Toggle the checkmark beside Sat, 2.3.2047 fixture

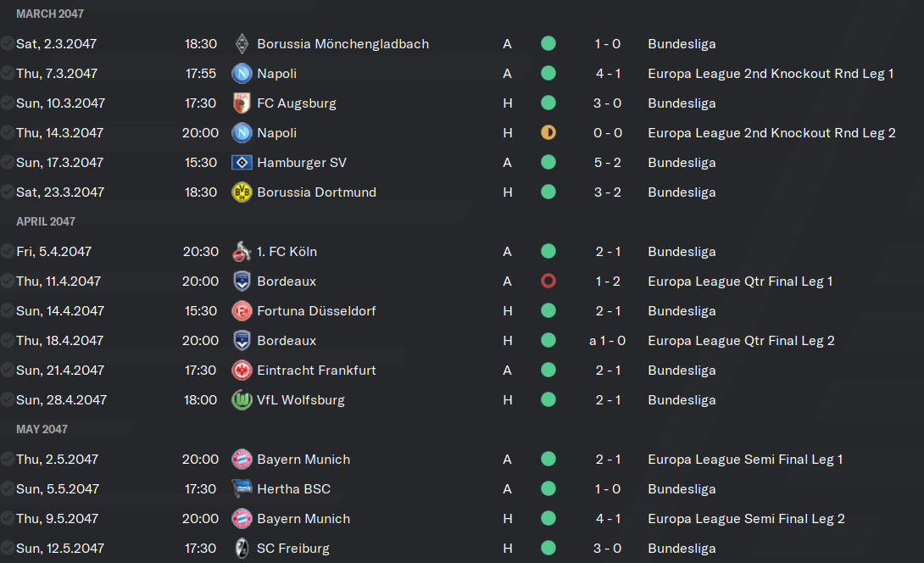[x=7, y=43]
